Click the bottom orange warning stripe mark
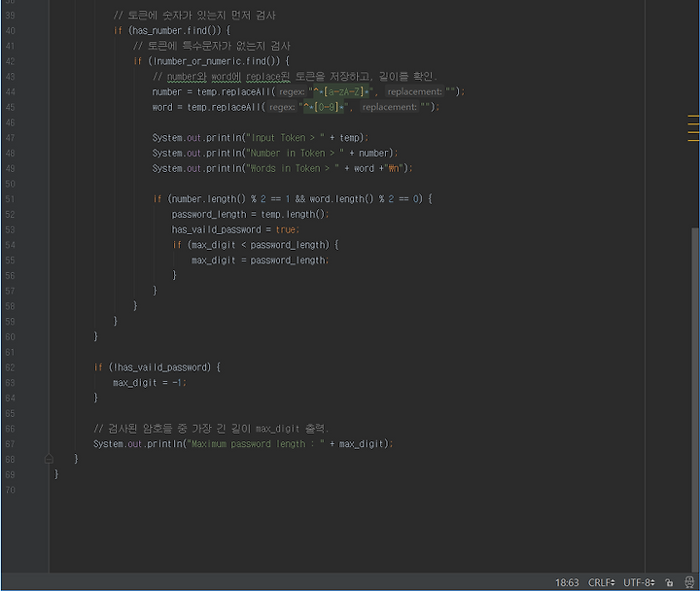 693,141
